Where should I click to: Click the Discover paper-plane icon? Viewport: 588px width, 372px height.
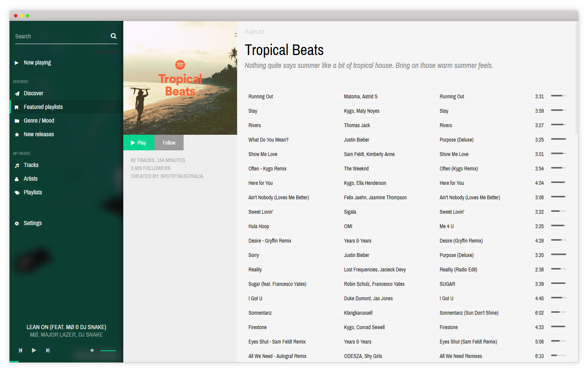point(17,94)
